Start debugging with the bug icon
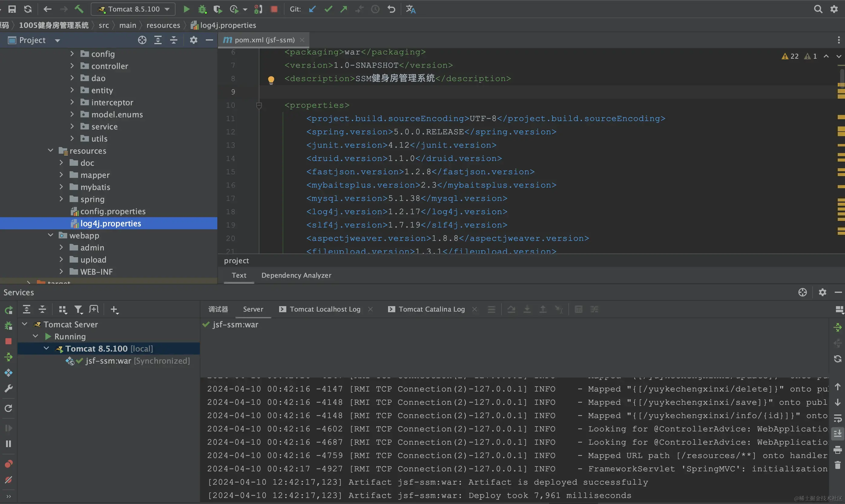Image resolution: width=845 pixels, height=504 pixels. (x=202, y=9)
